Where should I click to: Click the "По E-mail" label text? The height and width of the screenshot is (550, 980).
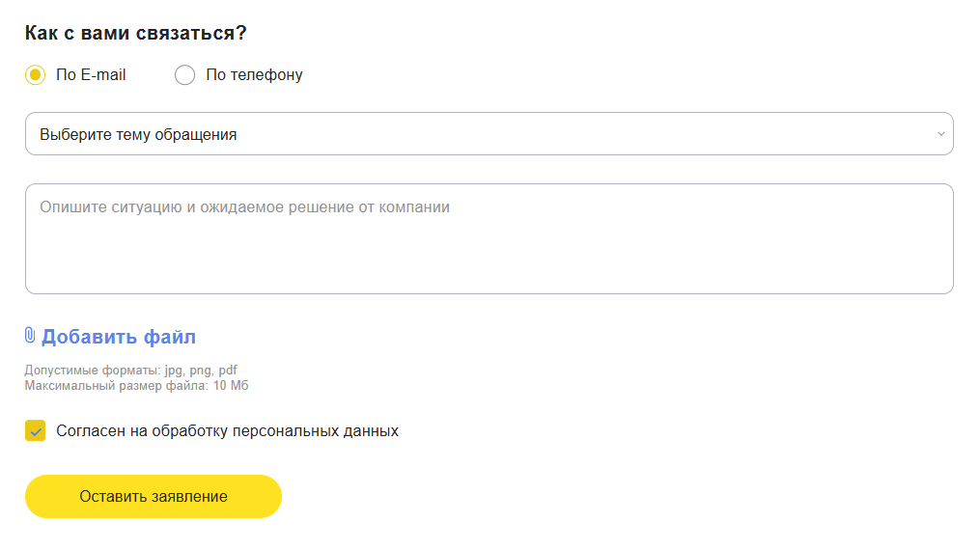[91, 75]
